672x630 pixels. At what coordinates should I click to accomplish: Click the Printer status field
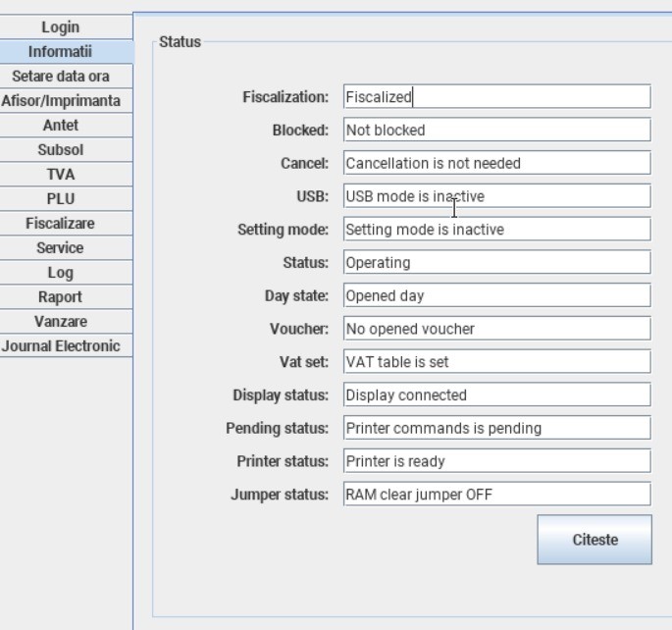click(x=496, y=461)
